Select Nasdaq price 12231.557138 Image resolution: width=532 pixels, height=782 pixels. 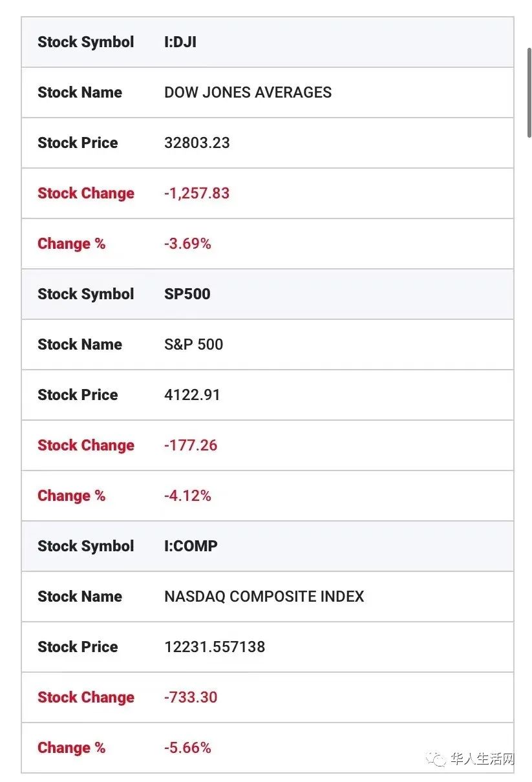pos(215,647)
